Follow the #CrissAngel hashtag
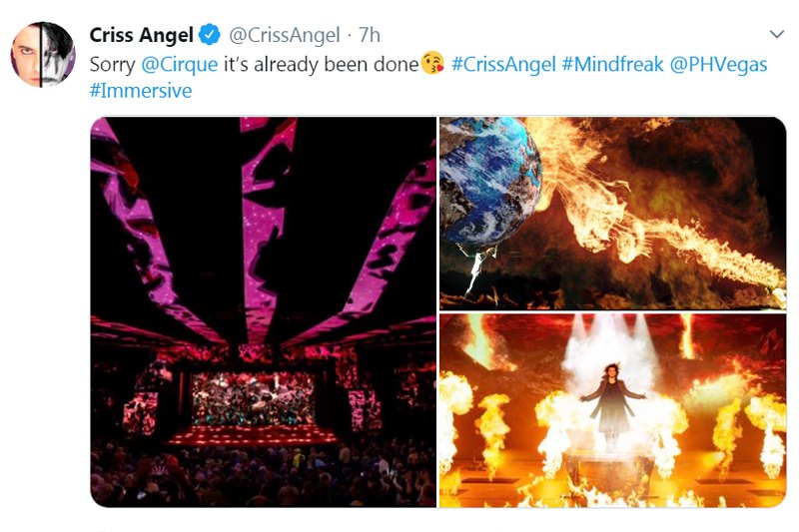 (x=503, y=65)
